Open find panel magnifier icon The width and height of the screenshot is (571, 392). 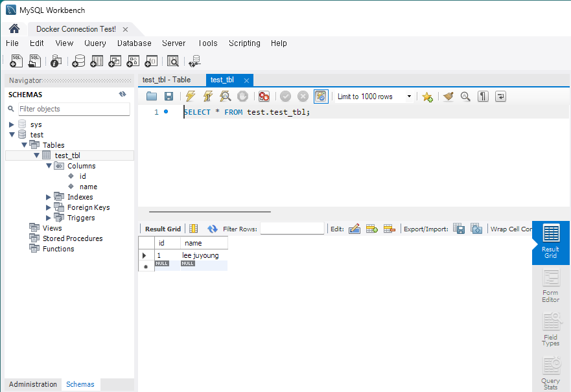tap(465, 97)
